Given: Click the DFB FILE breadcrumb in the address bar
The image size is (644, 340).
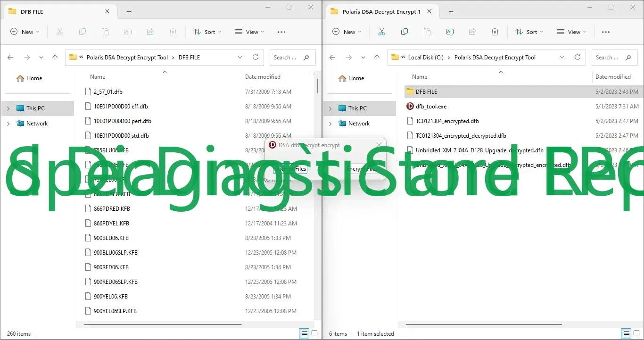Looking at the screenshot, I should tap(189, 58).
